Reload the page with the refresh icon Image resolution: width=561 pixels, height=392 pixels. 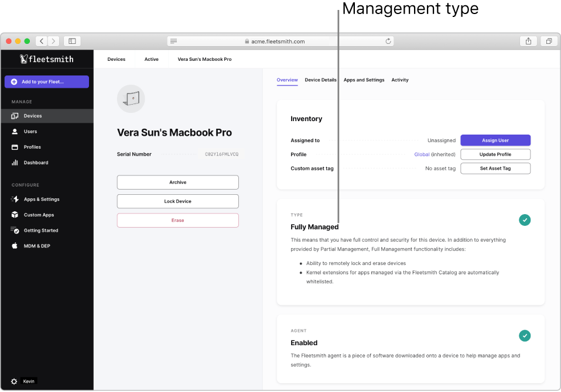388,41
